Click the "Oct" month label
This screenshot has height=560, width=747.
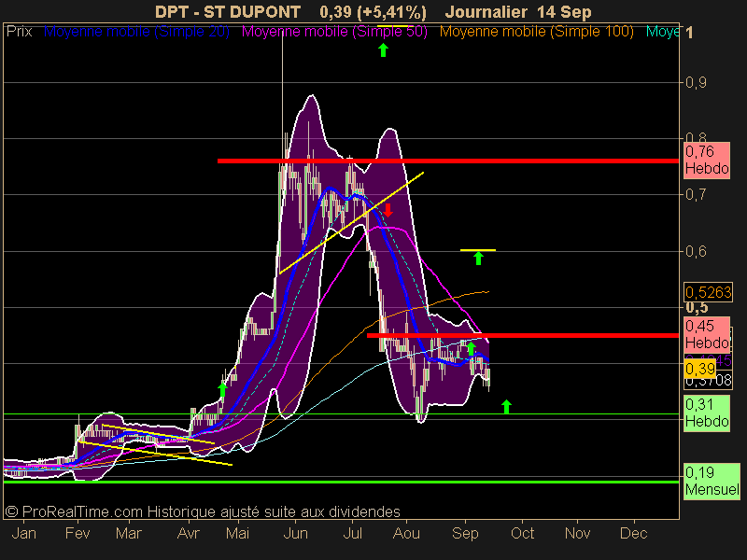point(523,533)
